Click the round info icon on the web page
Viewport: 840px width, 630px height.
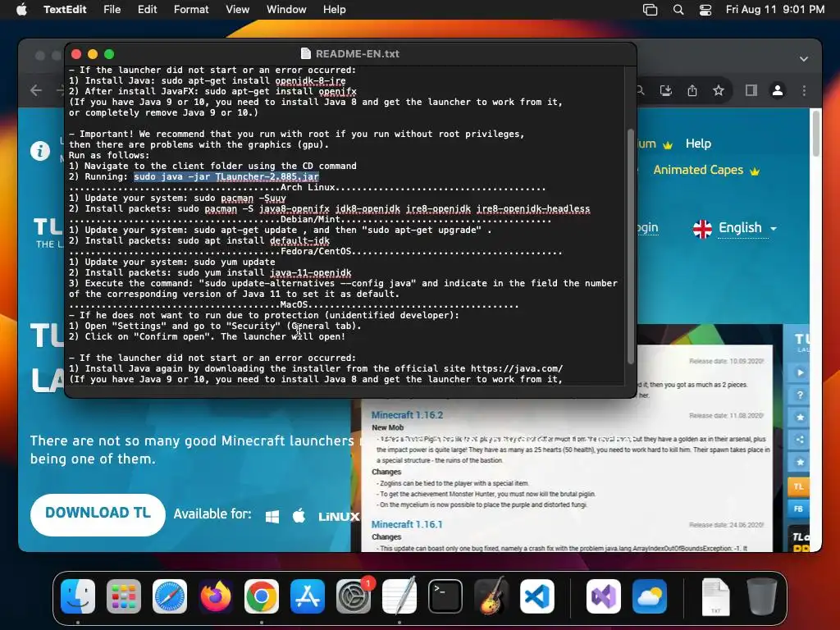pyautogui.click(x=40, y=151)
